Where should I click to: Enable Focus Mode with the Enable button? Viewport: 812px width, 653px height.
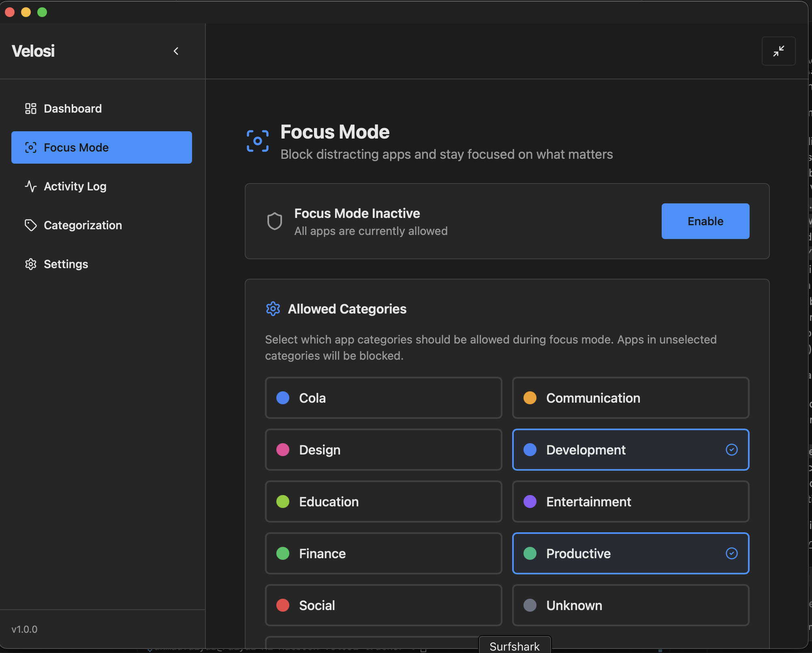[x=705, y=221]
